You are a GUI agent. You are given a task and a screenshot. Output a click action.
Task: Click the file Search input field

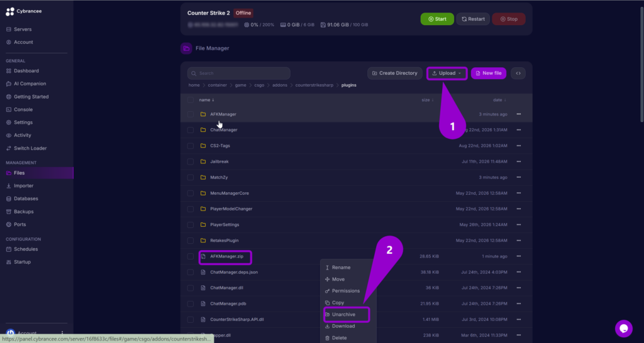pyautogui.click(x=238, y=73)
